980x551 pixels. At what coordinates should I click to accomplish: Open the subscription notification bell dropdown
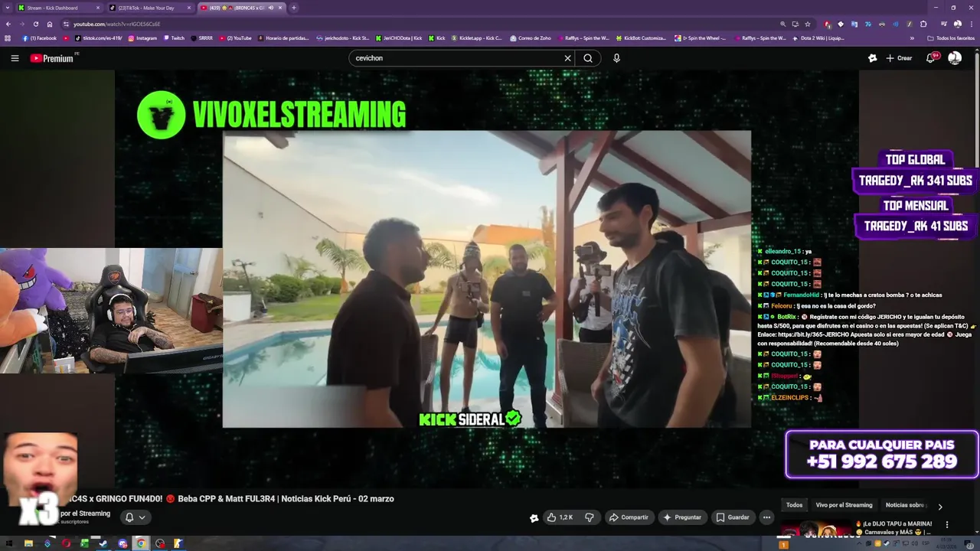[135, 517]
